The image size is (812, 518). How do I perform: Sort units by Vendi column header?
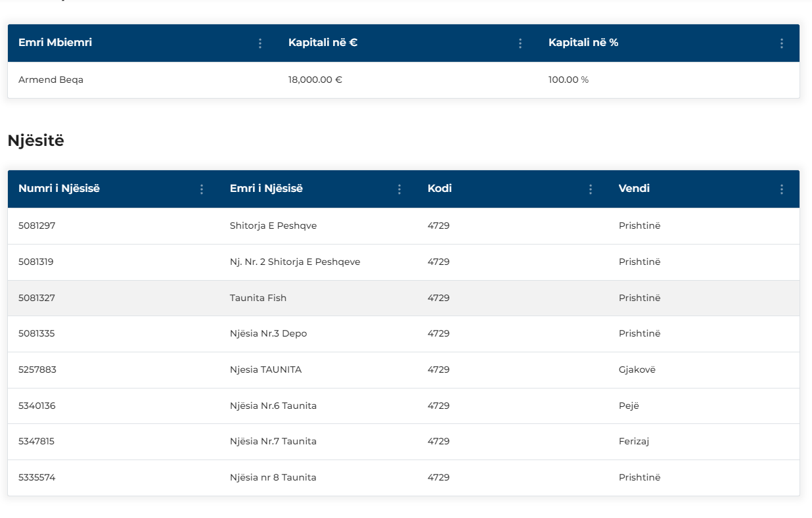point(634,189)
